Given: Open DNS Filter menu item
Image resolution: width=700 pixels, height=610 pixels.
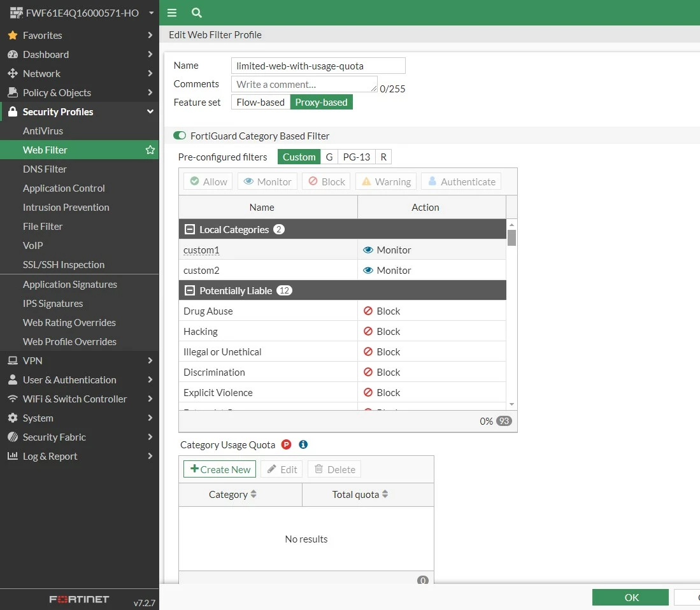Looking at the screenshot, I should click(x=45, y=169).
